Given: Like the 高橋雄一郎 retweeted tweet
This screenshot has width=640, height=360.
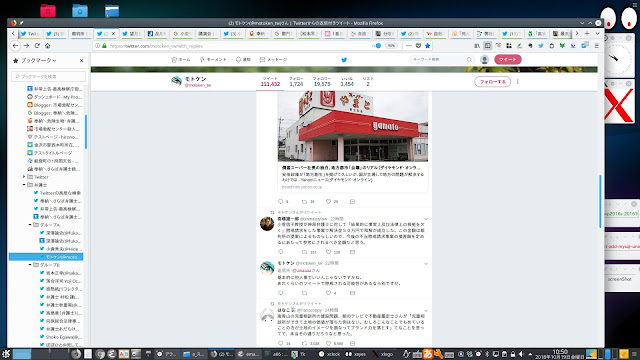Looking at the screenshot, I should (x=328, y=252).
